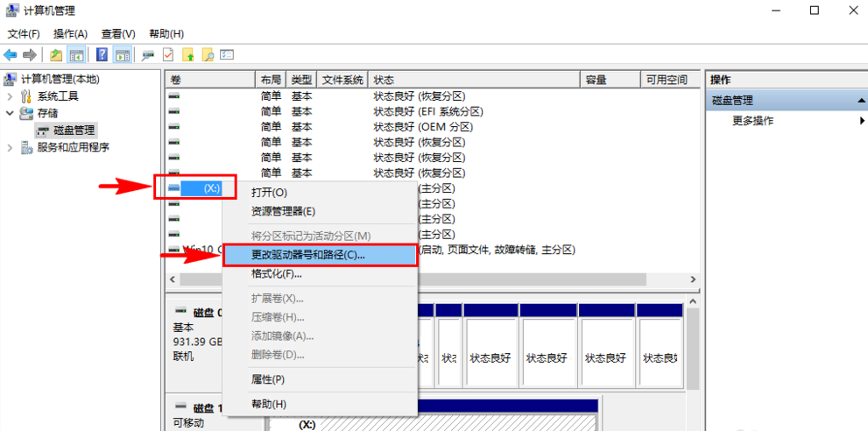Click grayed 将分区标记为活动分区(M) entry
868x431 pixels.
coord(320,236)
